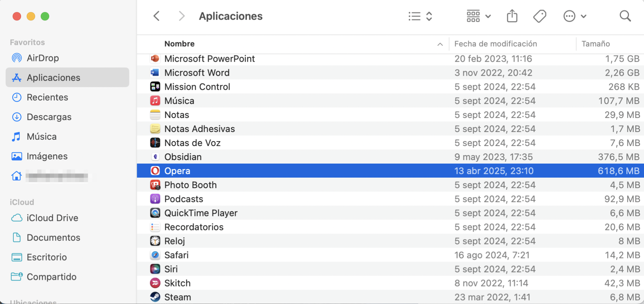
Task: Select the QuickTime Player name text
Action: coord(201,213)
